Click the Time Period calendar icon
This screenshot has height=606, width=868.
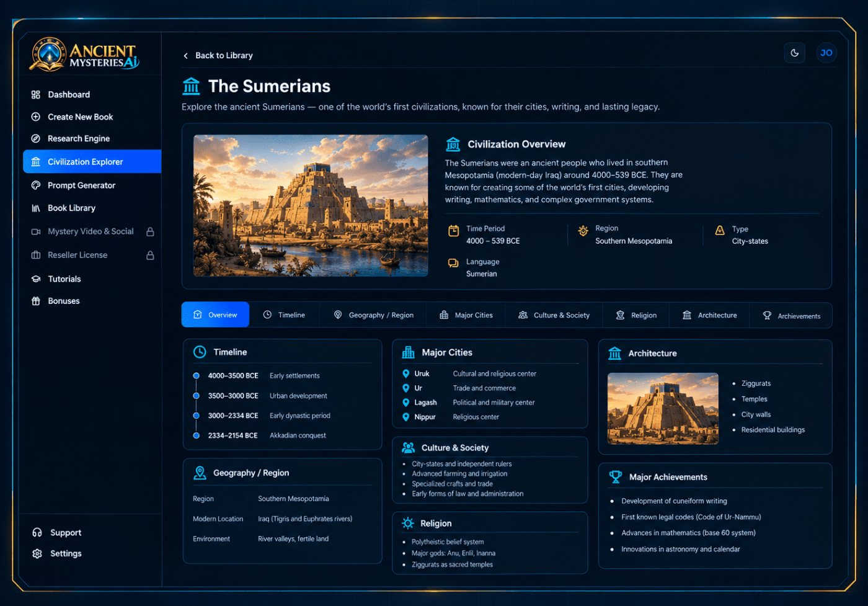coord(454,231)
